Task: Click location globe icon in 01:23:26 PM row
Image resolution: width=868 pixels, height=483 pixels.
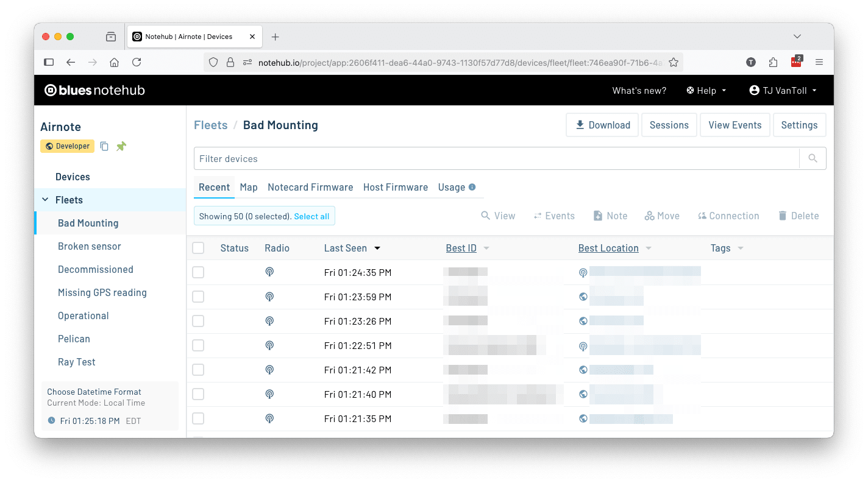Action: point(583,321)
